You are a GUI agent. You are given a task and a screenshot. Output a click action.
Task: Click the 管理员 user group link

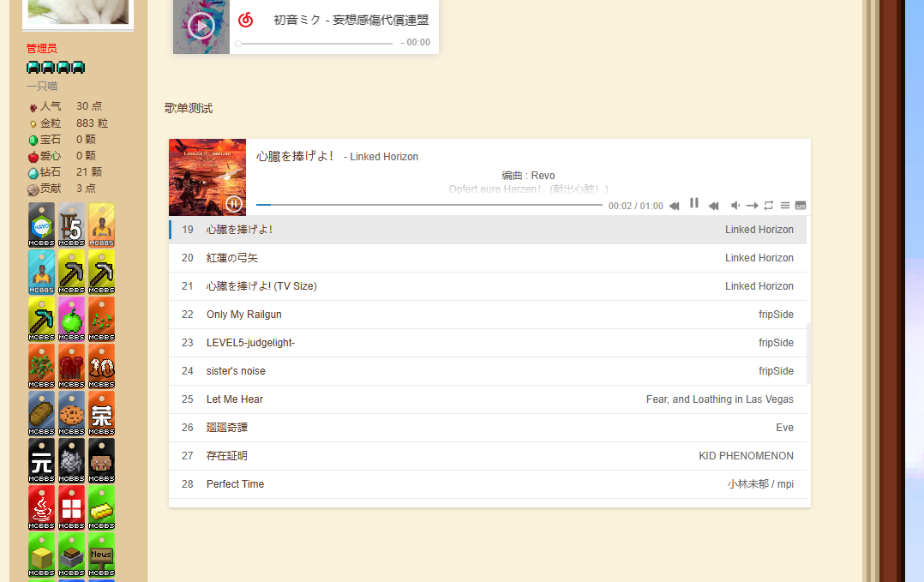click(42, 48)
